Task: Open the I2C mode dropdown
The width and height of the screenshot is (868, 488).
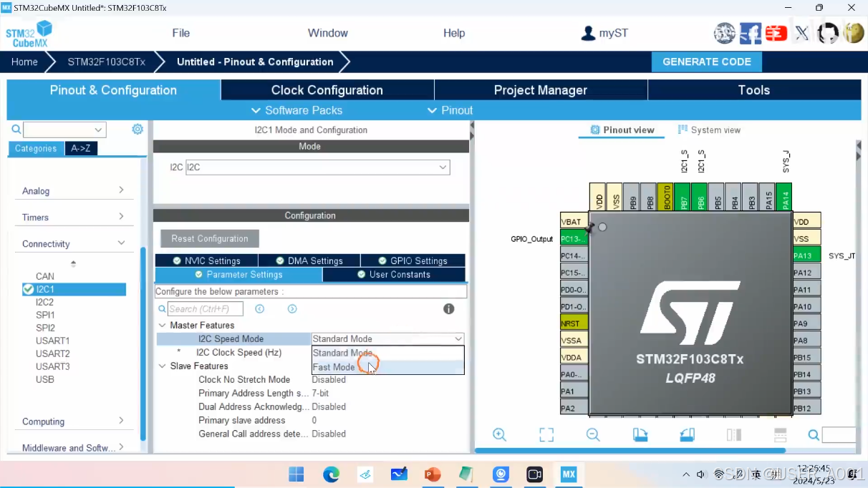Action: coord(317,167)
